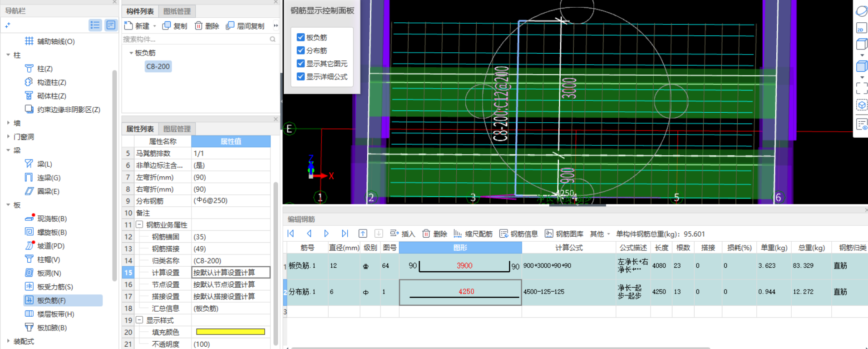Open 其他 dropdown in rebar editor
This screenshot has width=868, height=349.
coord(600,234)
